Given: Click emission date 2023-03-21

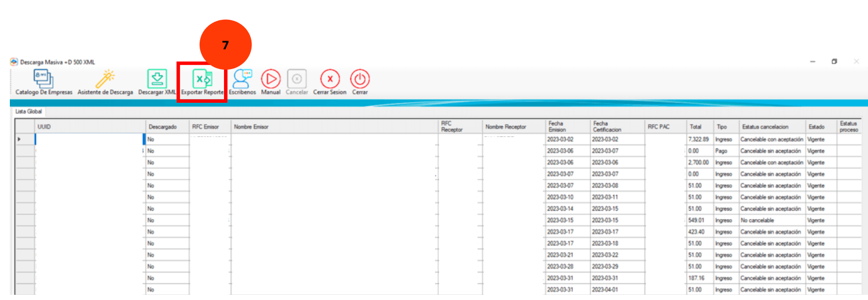Looking at the screenshot, I should 568,255.
